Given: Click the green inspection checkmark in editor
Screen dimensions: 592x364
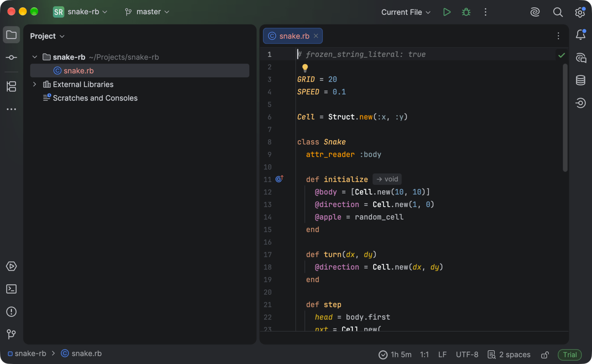Looking at the screenshot, I should click(561, 55).
